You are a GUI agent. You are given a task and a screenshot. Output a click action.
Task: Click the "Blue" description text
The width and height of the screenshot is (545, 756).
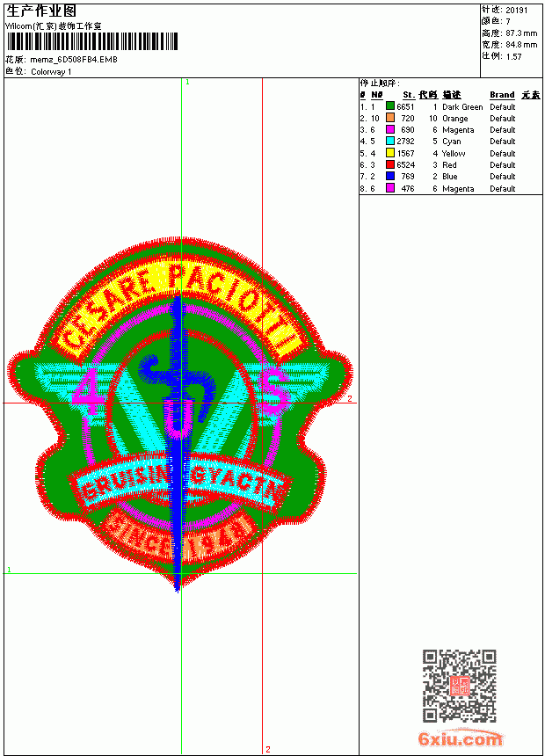450,177
